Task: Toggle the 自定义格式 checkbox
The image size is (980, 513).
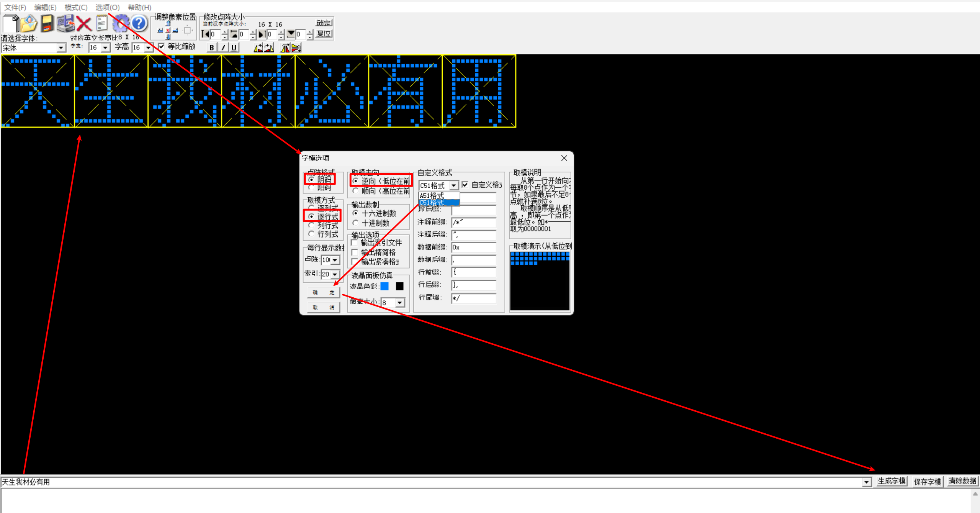Action: 465,185
